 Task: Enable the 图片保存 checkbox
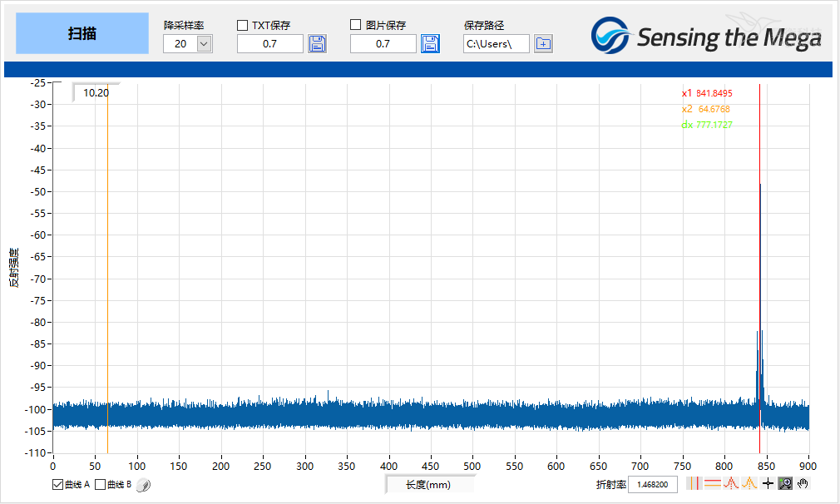click(x=355, y=25)
